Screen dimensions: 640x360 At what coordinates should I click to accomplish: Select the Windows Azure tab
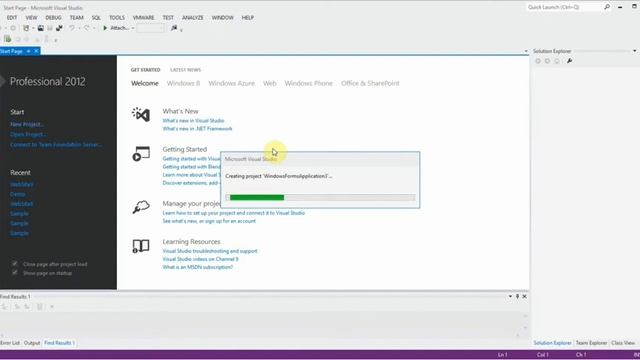[x=231, y=83]
